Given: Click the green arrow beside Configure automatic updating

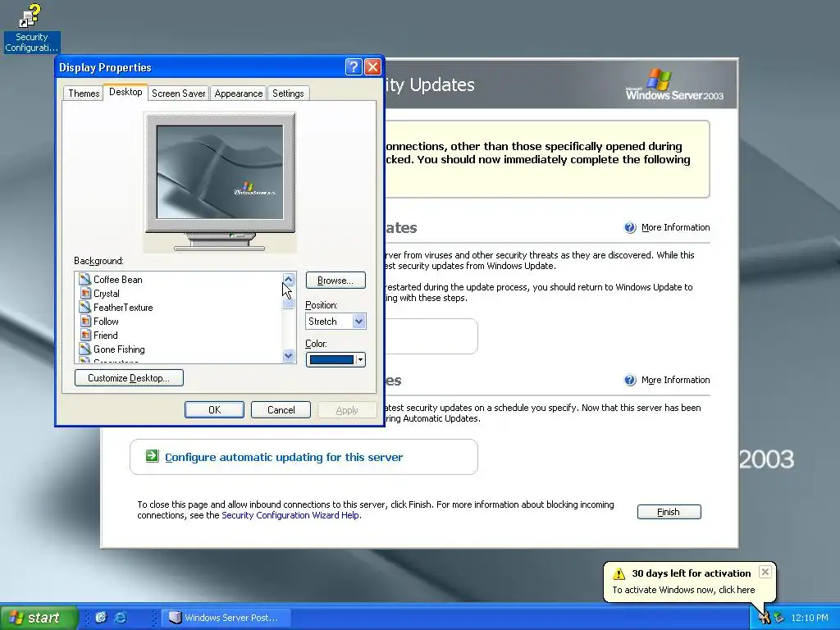Looking at the screenshot, I should click(152, 456).
